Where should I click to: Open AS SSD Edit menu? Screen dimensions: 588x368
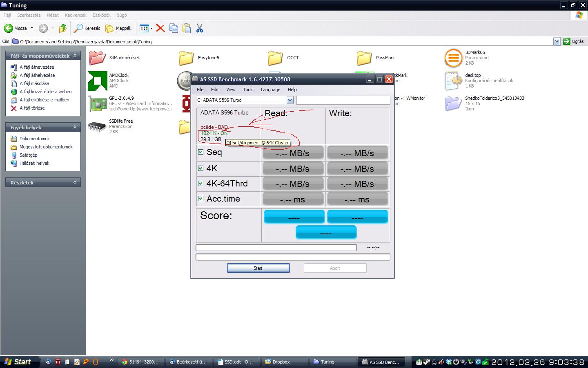coord(215,90)
